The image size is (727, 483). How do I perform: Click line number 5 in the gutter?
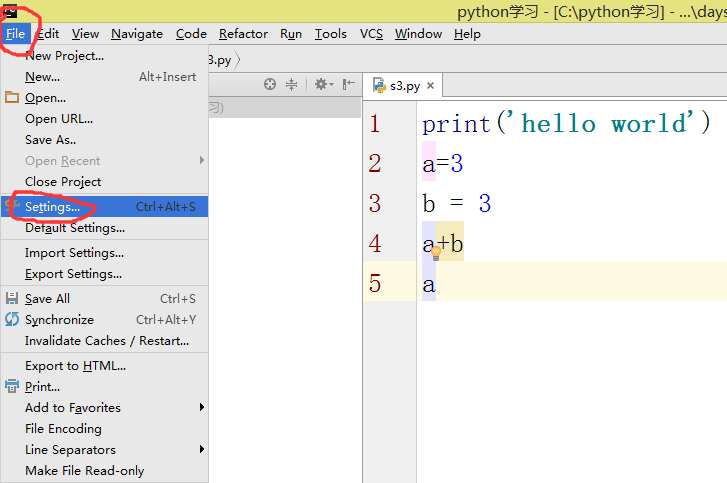[x=375, y=283]
